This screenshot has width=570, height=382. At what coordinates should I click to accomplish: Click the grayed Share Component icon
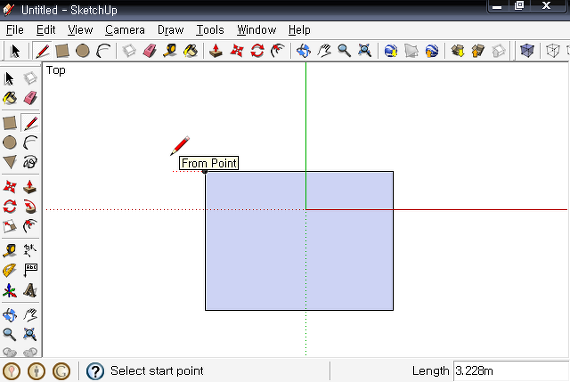click(499, 51)
